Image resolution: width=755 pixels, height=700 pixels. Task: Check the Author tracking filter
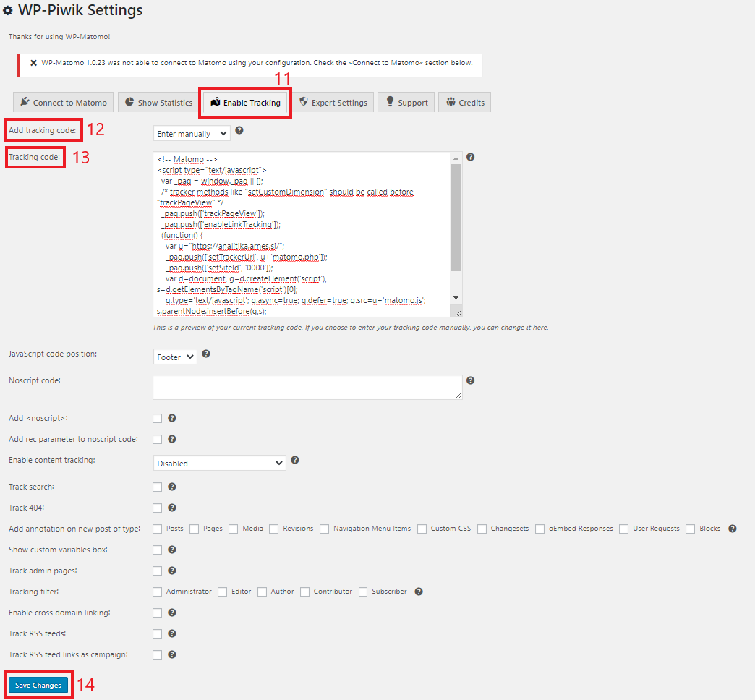point(263,592)
